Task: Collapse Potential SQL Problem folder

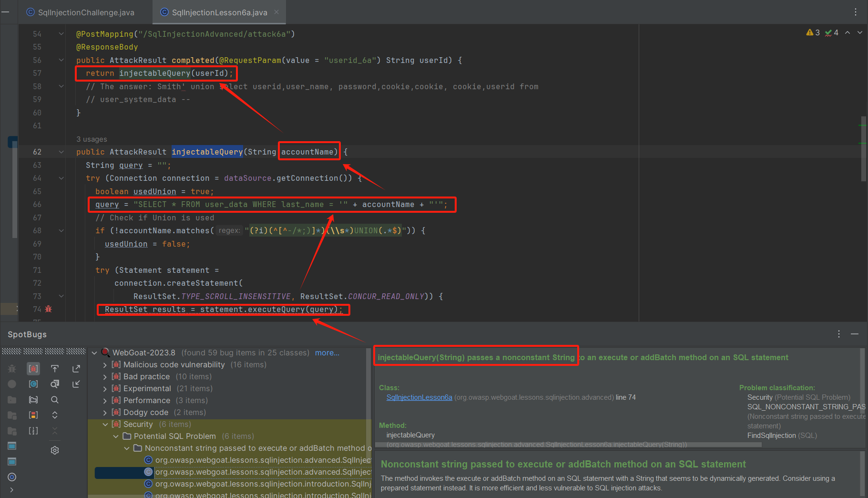Action: pos(116,436)
